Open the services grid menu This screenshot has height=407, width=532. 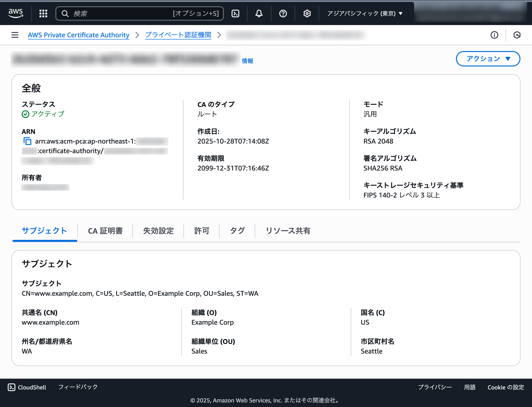pos(43,13)
